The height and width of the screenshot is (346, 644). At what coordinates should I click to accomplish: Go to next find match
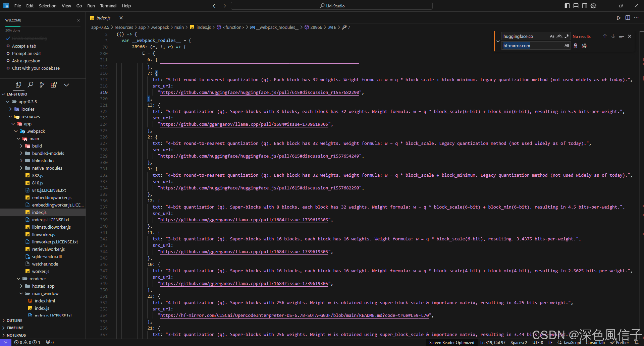[x=613, y=36]
